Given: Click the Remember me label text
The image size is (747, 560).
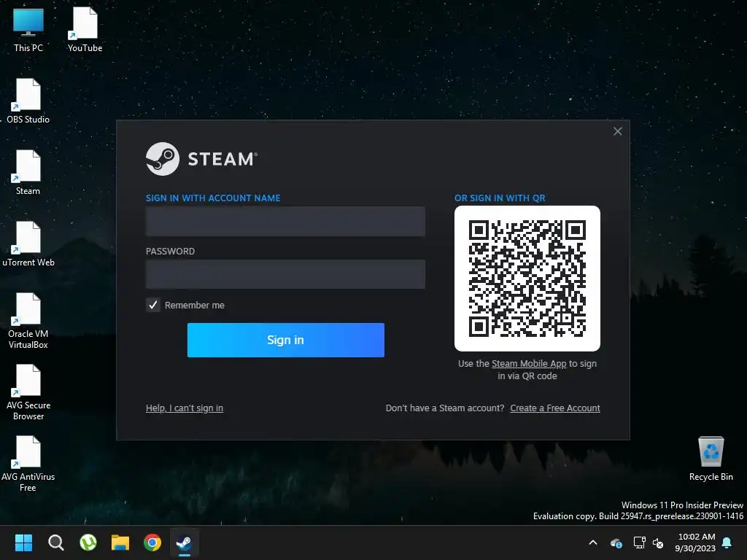Looking at the screenshot, I should 194,306.
